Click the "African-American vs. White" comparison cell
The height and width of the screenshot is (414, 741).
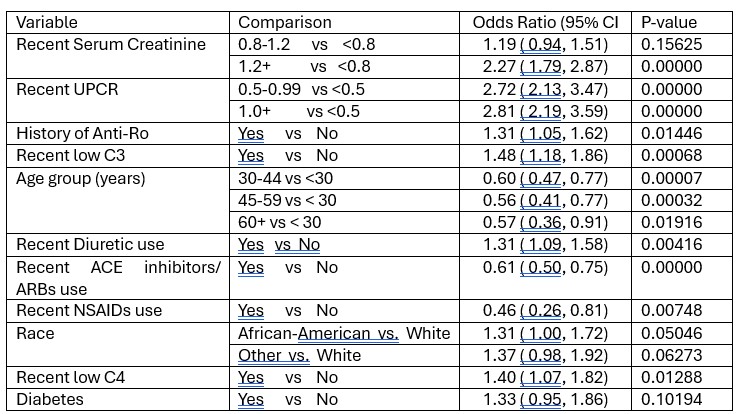(x=344, y=333)
